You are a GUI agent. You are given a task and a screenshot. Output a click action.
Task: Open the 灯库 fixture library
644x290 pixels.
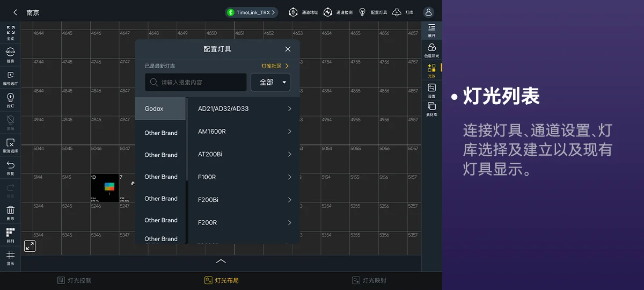[403, 12]
